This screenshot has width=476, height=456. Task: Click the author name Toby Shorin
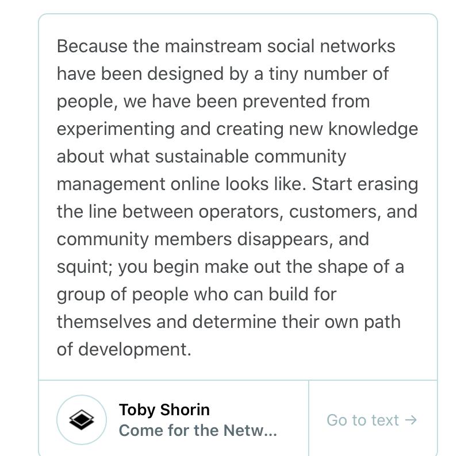(x=164, y=409)
